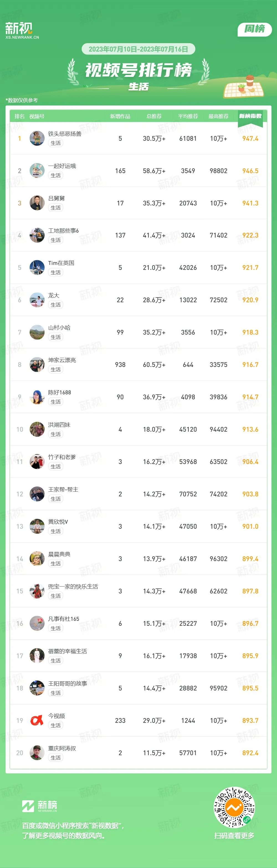Open the 铁头惩恶扬善 avatar thumbnail
277x868 pixels.
pos(37,138)
